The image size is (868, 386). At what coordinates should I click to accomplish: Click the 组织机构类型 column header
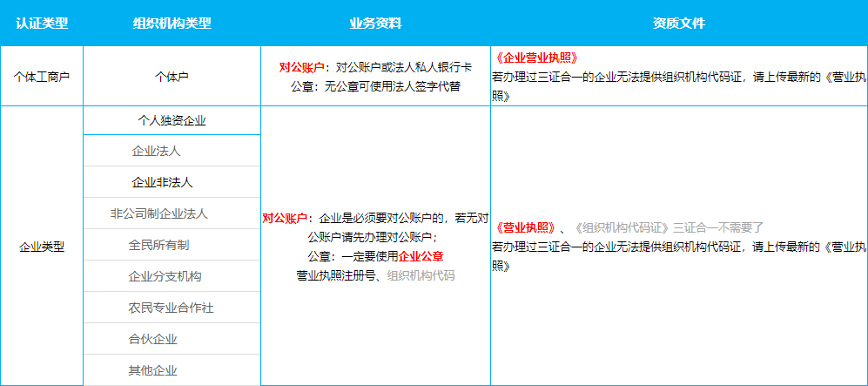(x=172, y=24)
